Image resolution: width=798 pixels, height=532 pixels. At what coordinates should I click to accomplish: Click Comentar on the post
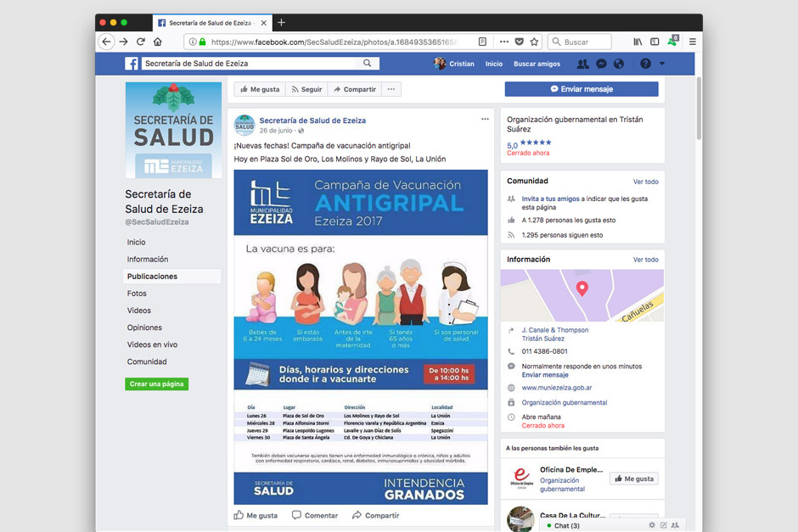click(315, 515)
